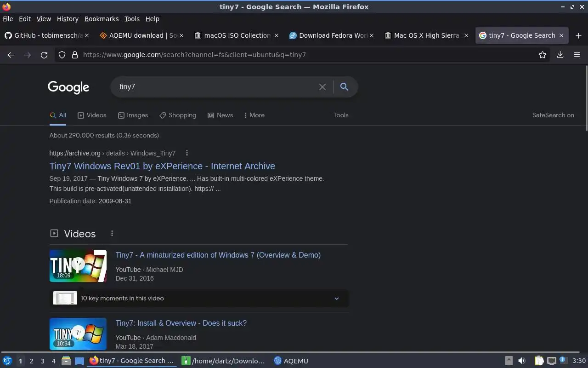This screenshot has width=588, height=368.
Task: Open the network tray icon
Action: 552,361
